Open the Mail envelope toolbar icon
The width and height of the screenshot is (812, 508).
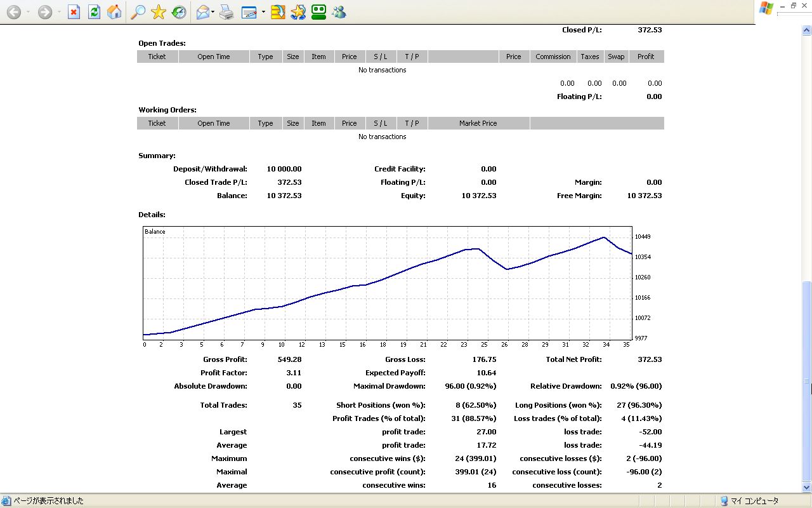click(x=203, y=12)
